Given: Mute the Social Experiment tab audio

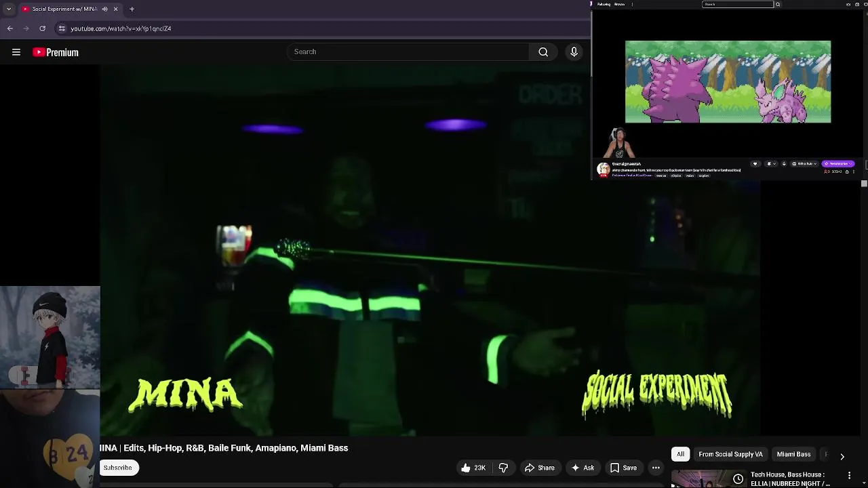Looking at the screenshot, I should (104, 9).
